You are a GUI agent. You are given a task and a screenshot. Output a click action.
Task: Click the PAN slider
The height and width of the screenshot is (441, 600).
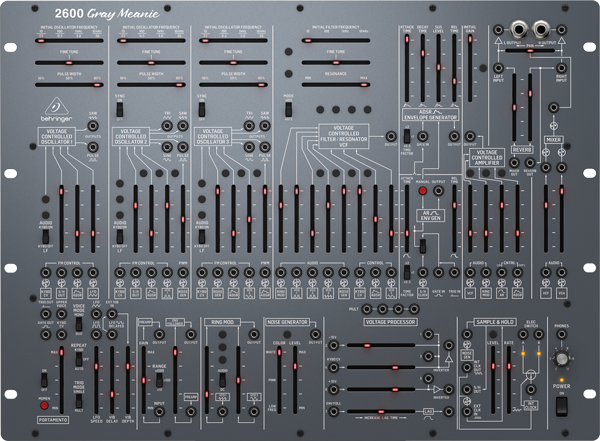pos(530,51)
